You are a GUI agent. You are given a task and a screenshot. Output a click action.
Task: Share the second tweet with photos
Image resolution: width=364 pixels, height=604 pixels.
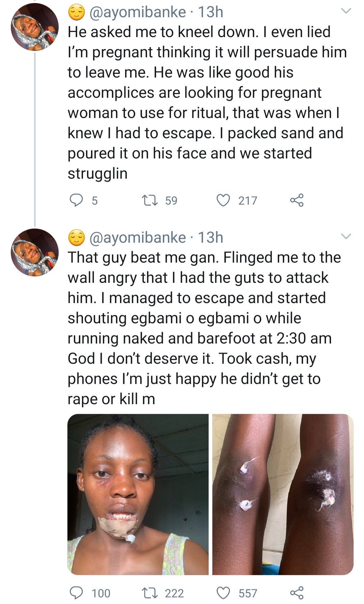click(x=297, y=593)
